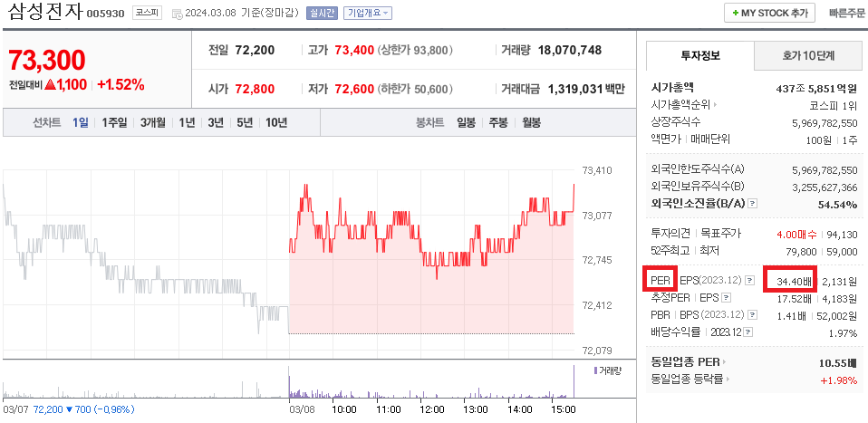
Task: Click the 전일 price 72,200 in the summary
Action: pos(255,51)
